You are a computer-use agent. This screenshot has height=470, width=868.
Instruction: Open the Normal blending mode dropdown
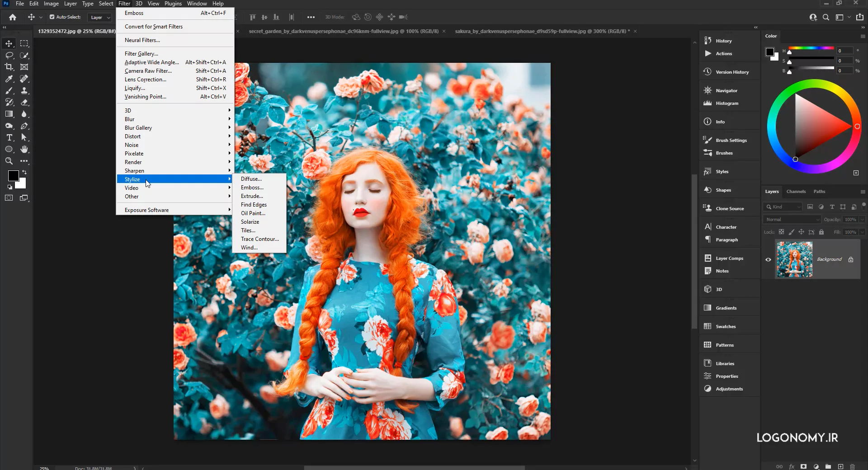point(792,219)
